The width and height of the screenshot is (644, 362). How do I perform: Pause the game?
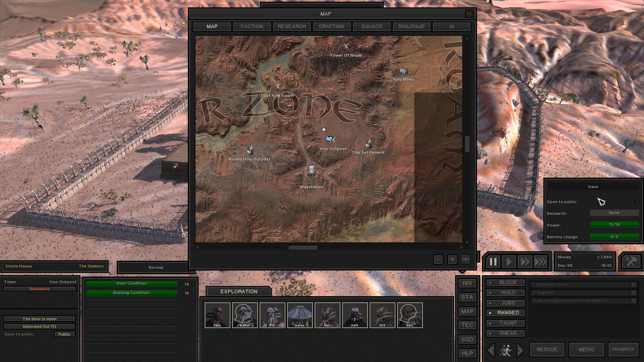coord(493,262)
